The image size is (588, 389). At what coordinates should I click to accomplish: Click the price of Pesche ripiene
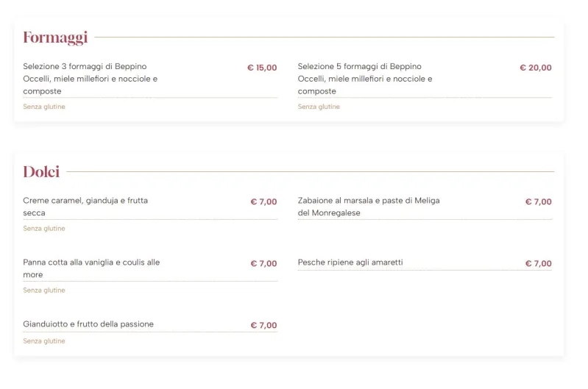538,263
